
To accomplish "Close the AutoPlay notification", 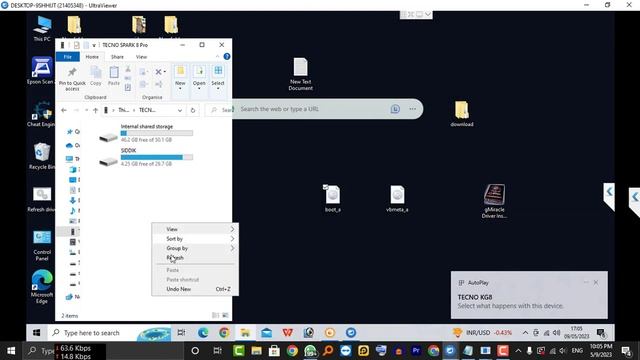I will pos(596,282).
